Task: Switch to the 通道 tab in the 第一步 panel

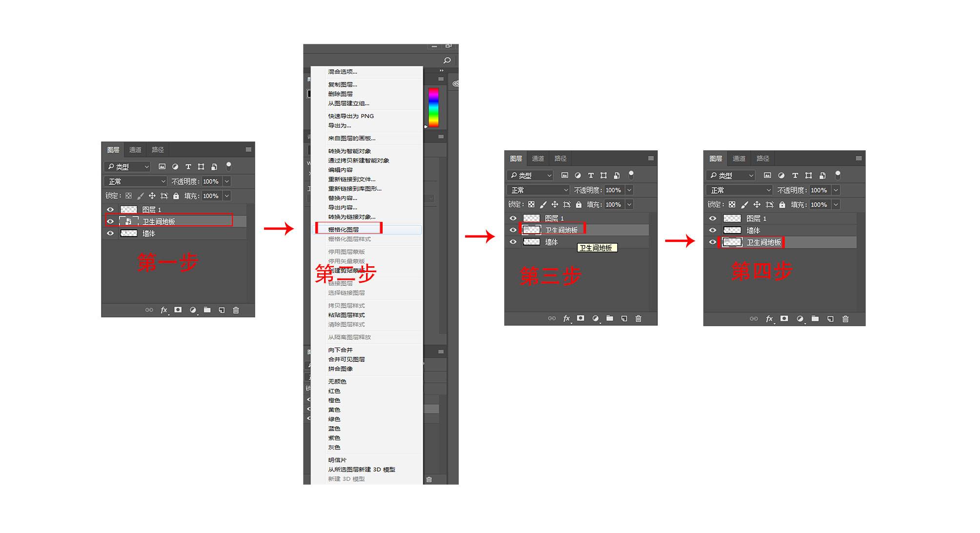Action: point(135,150)
